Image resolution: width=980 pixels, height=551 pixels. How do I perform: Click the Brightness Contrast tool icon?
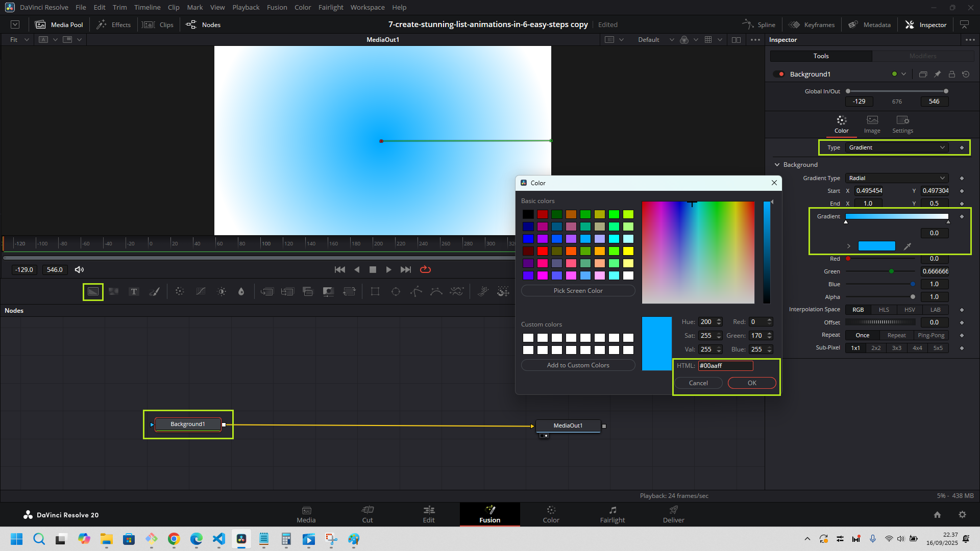pyautogui.click(x=222, y=292)
